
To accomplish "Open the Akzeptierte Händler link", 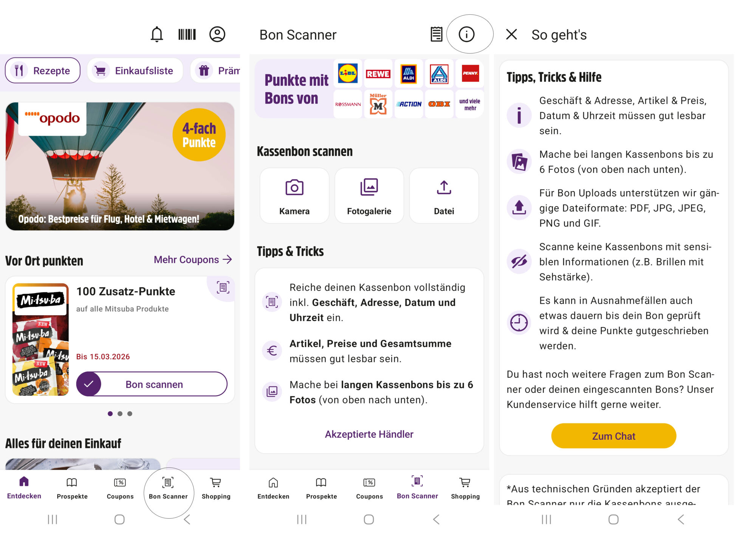I will [369, 434].
